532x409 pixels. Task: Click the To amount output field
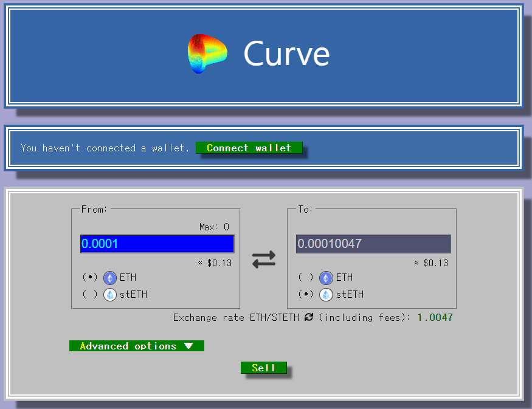[373, 244]
